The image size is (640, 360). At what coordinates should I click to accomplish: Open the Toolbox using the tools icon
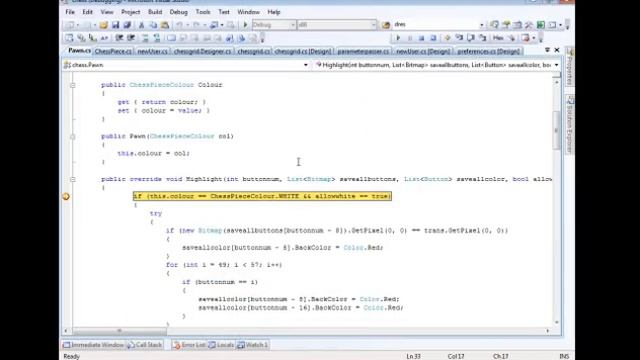point(529,25)
